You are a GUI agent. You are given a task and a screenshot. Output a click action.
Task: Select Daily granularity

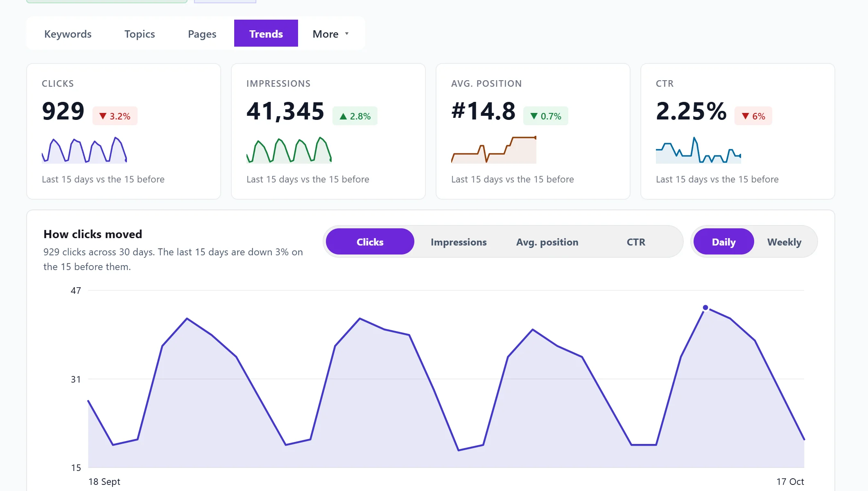click(x=724, y=242)
